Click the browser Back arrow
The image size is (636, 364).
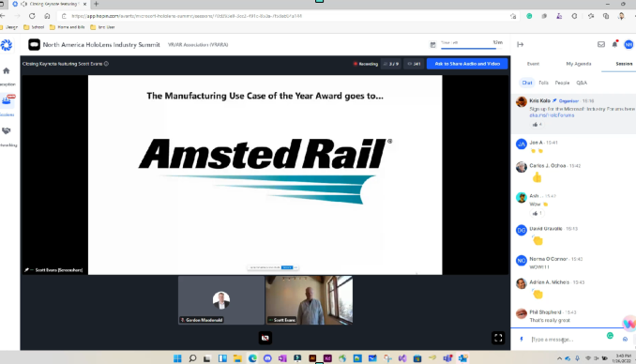click(3, 16)
